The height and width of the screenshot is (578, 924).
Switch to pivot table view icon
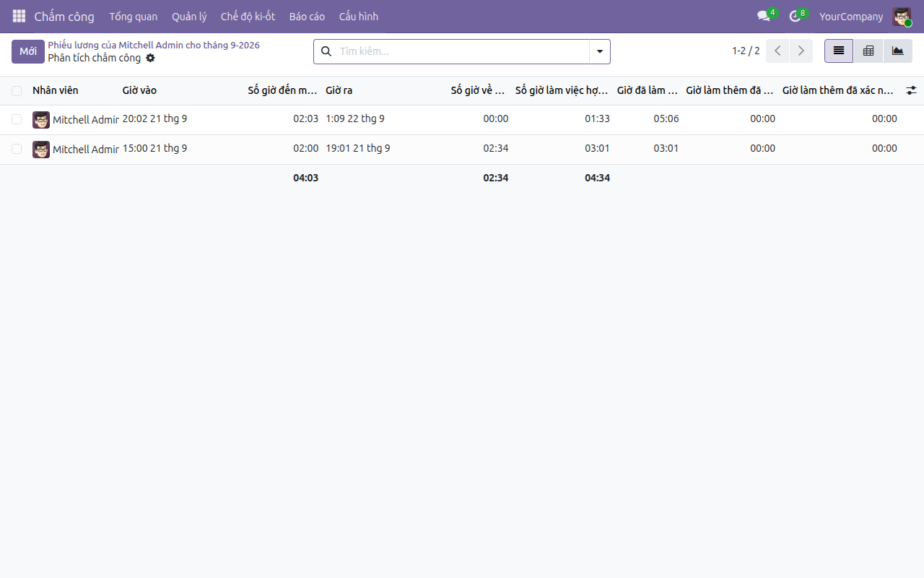868,51
